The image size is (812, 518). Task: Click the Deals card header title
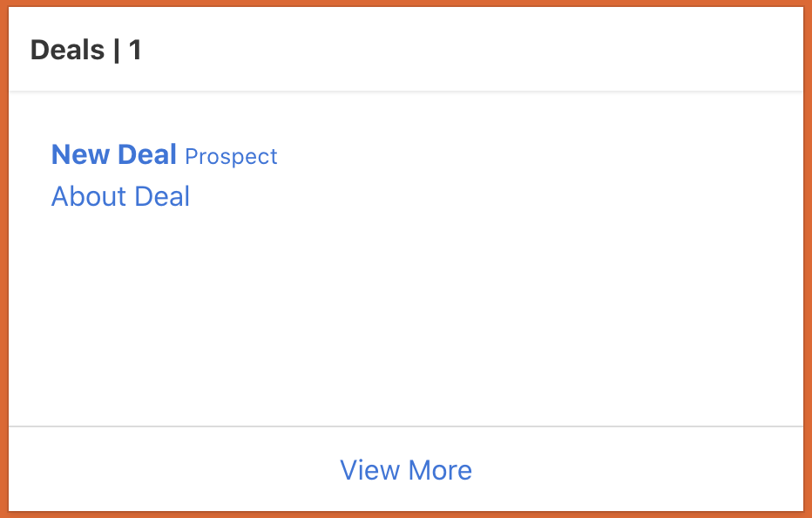[85, 51]
